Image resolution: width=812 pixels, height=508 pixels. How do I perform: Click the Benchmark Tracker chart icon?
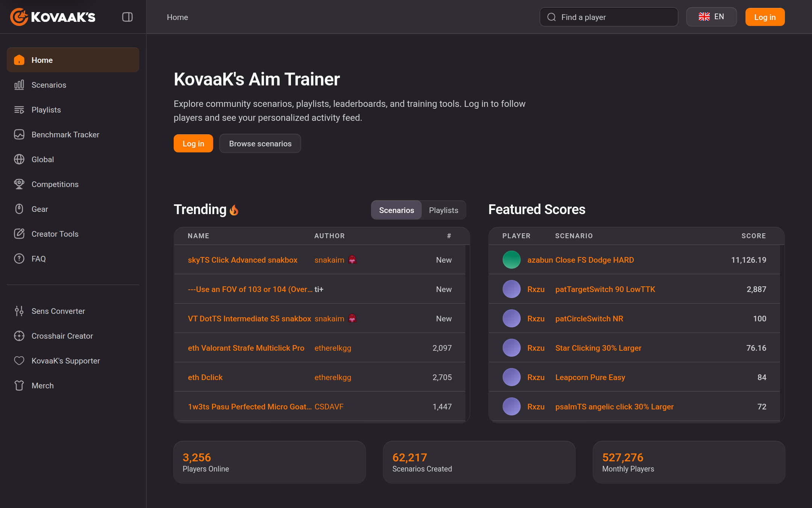[19, 134]
